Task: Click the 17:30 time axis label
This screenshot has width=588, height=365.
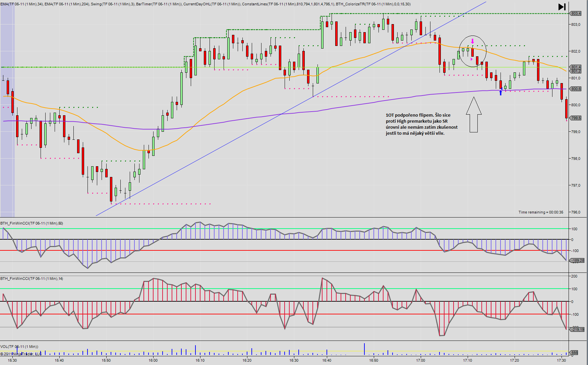Action: pyautogui.click(x=562, y=360)
